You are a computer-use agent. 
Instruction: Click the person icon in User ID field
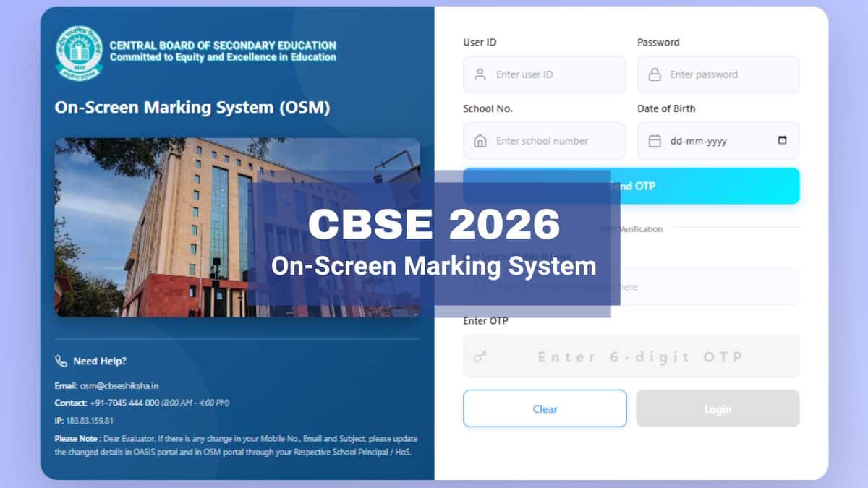tap(480, 74)
